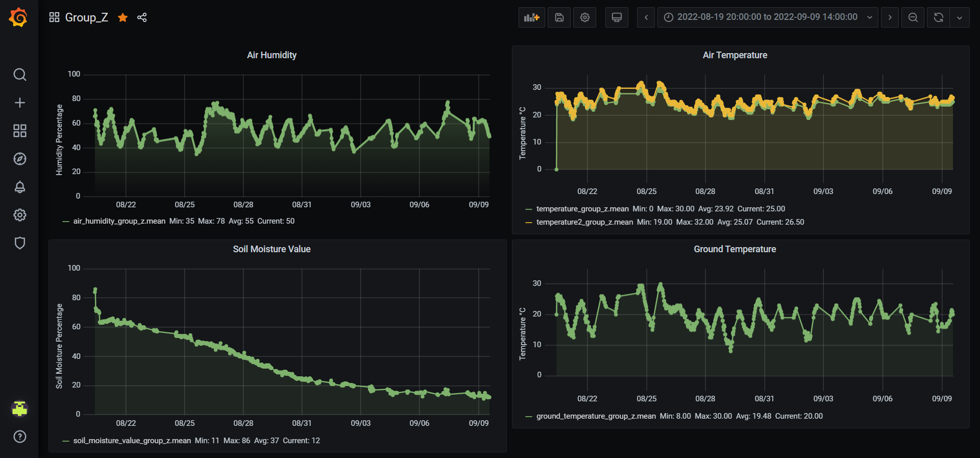Open the Air Temperature panel title menu
This screenshot has width=980, height=458.
(734, 55)
